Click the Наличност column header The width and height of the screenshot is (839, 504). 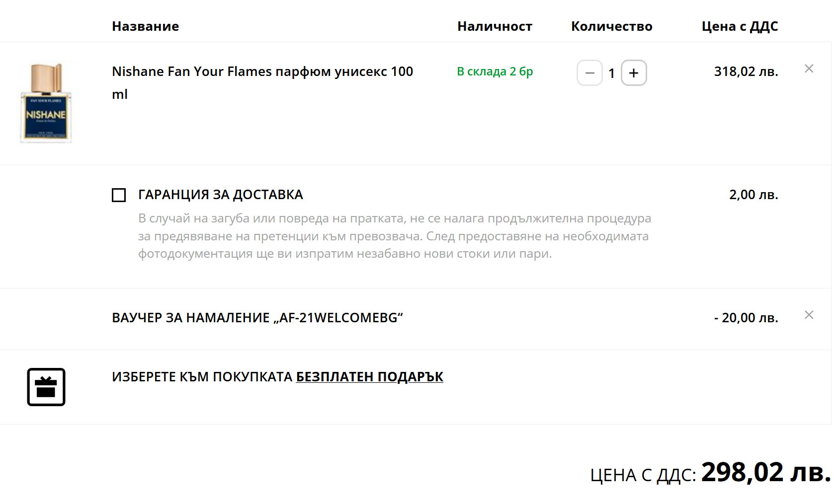click(495, 26)
